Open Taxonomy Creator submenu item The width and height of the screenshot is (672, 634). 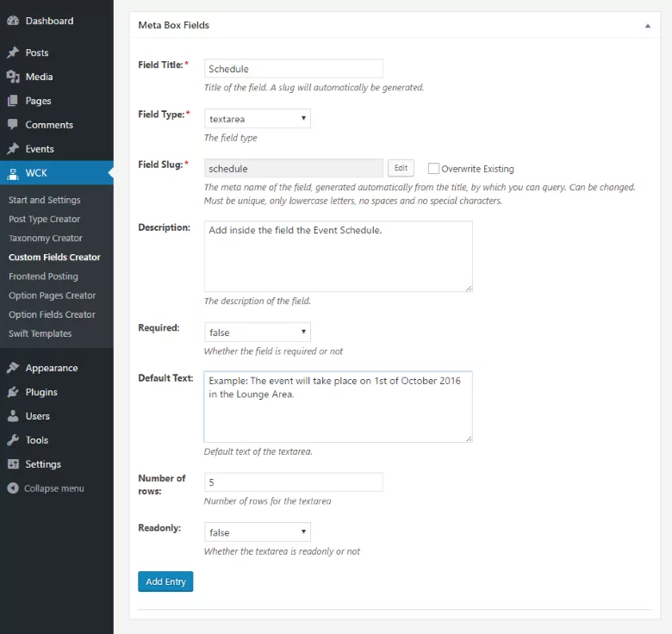(x=46, y=238)
